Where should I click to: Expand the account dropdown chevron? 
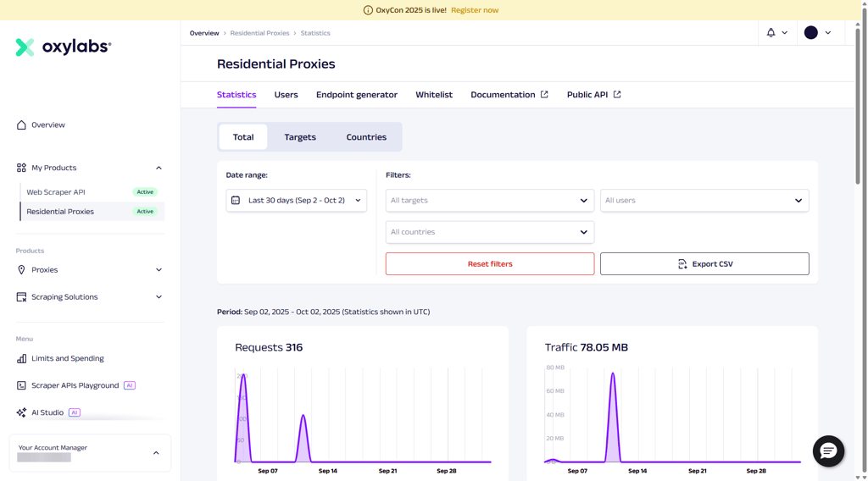click(x=828, y=33)
